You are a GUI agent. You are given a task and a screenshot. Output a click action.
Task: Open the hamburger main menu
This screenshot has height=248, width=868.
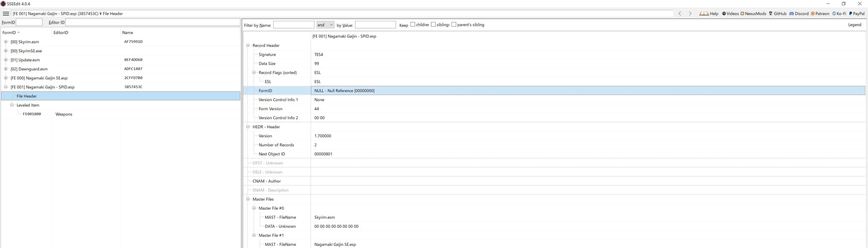[x=6, y=14]
